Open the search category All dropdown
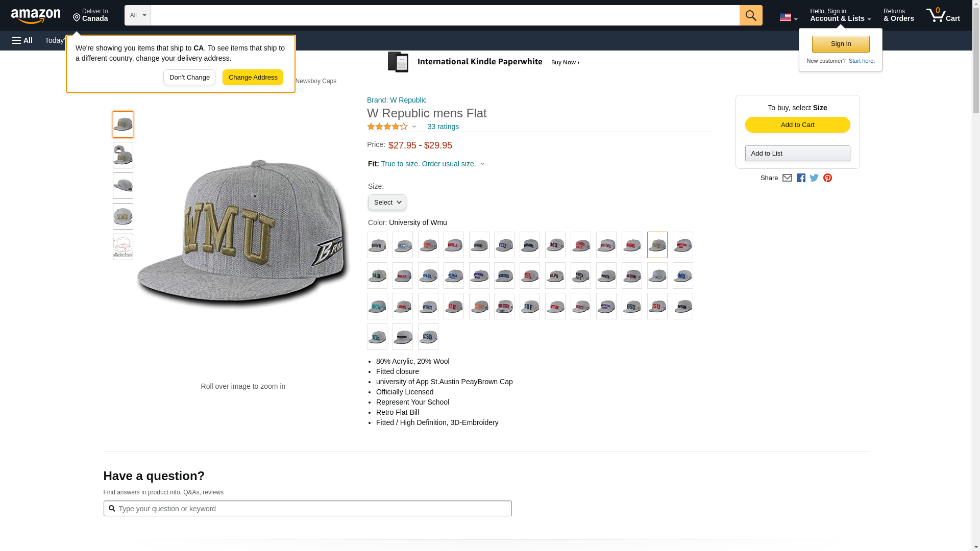980x551 pixels. coord(137,15)
